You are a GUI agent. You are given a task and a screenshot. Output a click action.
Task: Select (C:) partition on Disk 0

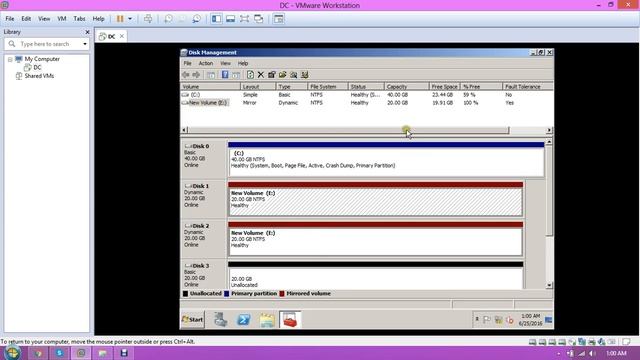pos(386,160)
